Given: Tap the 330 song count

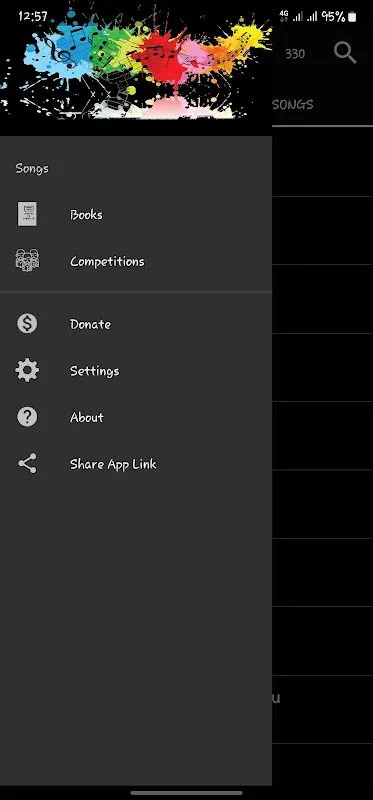Looking at the screenshot, I should coord(295,54).
